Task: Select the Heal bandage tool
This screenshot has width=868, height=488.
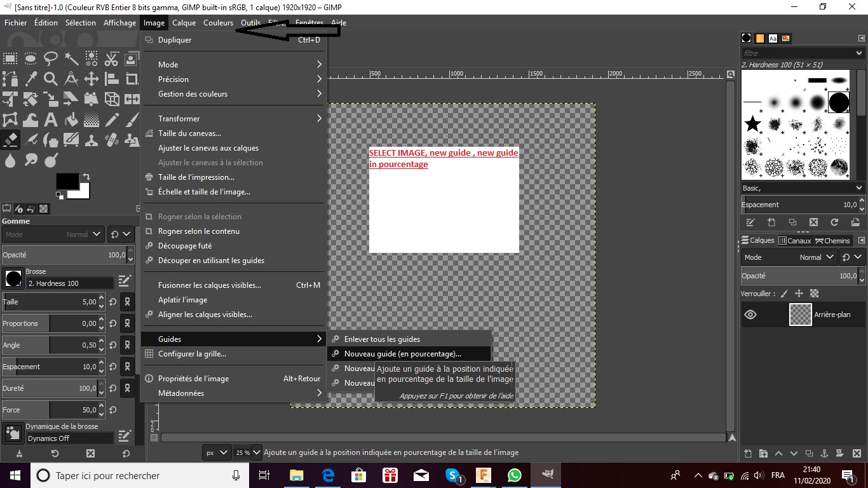Action: click(112, 140)
